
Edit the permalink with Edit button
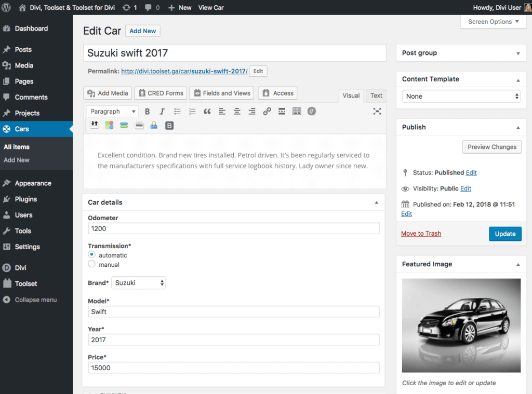tap(258, 71)
